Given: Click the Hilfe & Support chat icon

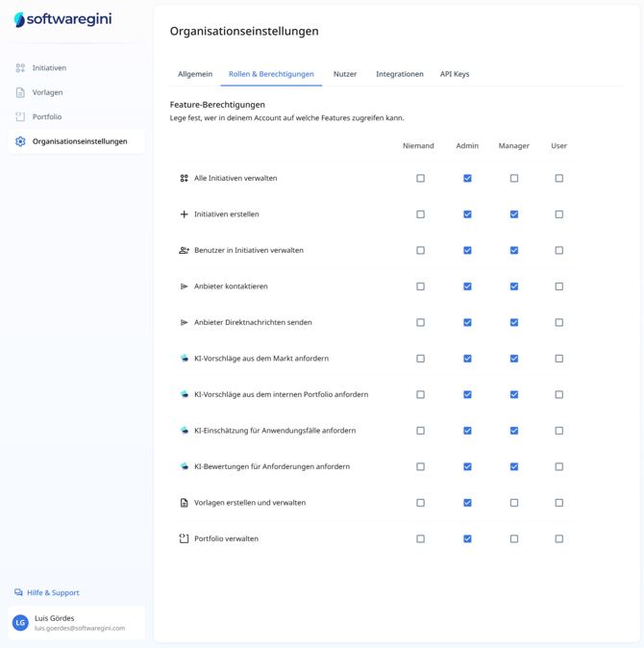Looking at the screenshot, I should point(18,593).
